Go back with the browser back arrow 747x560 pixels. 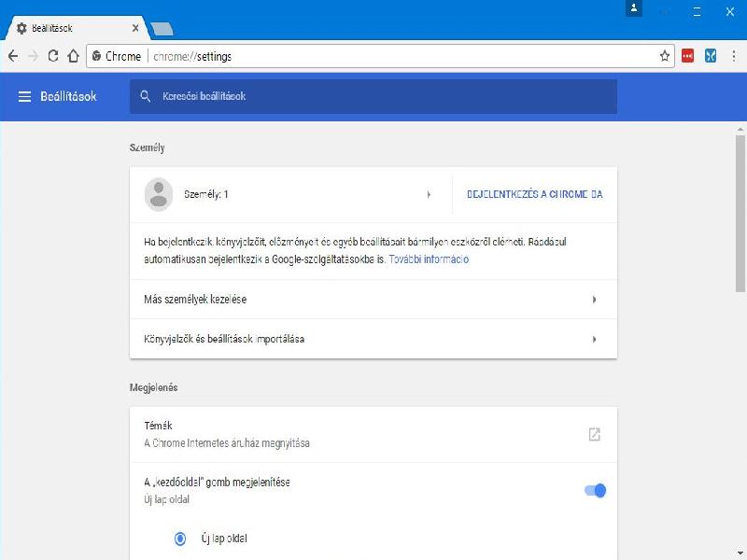pos(13,56)
